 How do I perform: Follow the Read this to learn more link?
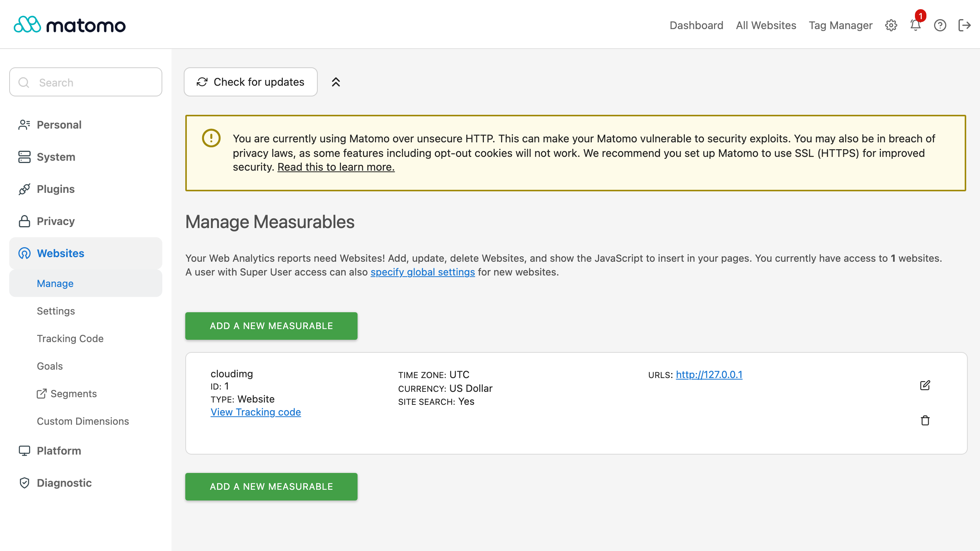click(x=336, y=167)
